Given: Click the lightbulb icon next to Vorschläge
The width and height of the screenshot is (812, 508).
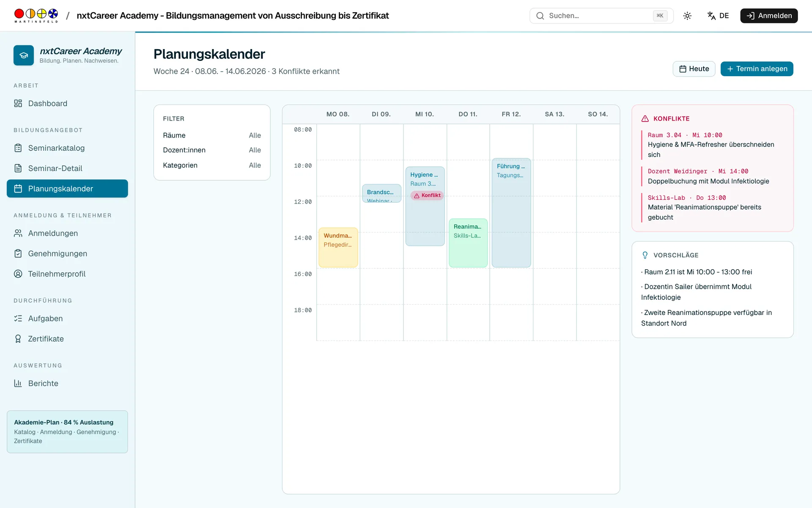Looking at the screenshot, I should (645, 255).
